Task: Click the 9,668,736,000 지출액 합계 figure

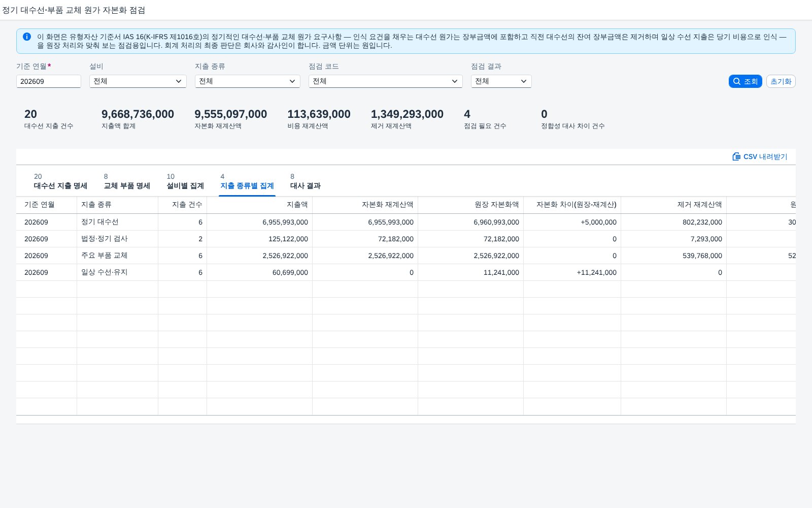Action: pos(138,114)
